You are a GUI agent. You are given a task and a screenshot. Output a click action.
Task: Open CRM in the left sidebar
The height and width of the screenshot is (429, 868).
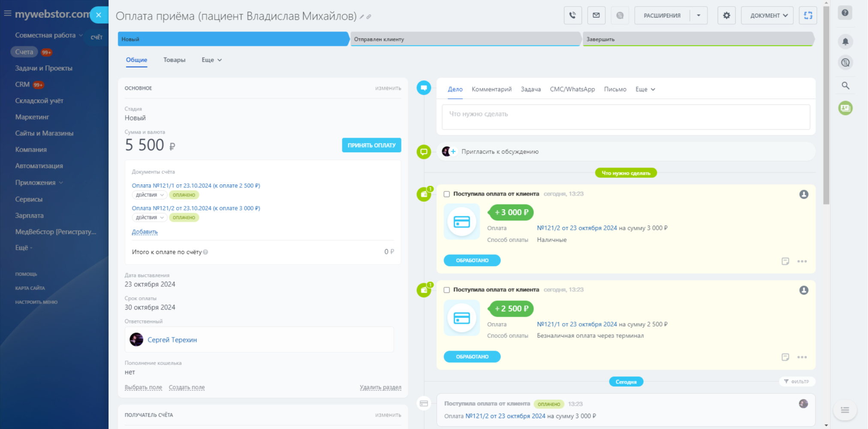pyautogui.click(x=22, y=85)
